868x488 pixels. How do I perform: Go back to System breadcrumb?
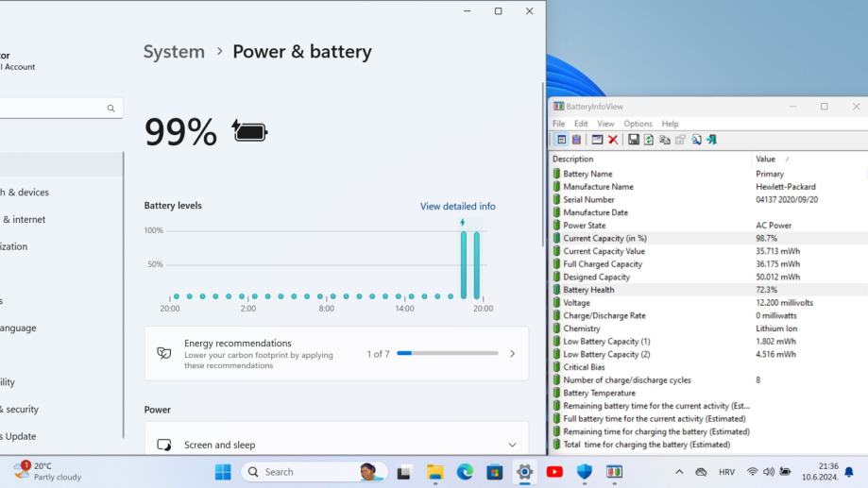(174, 52)
